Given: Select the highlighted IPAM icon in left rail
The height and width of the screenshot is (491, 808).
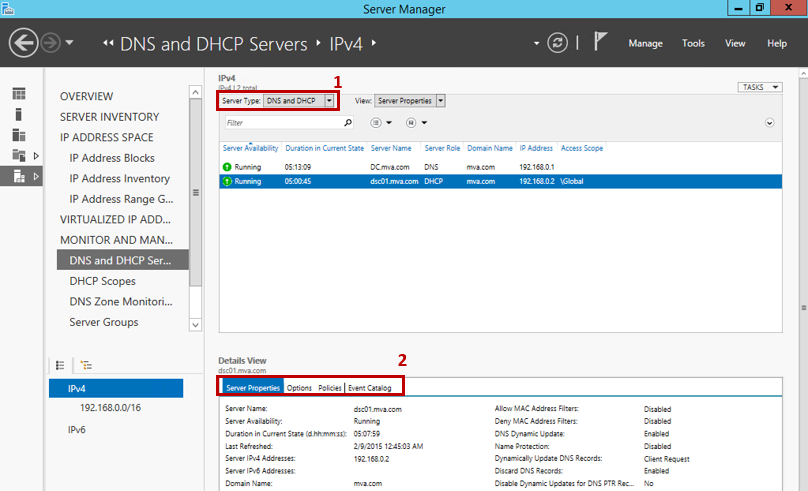Looking at the screenshot, I should pyautogui.click(x=19, y=176).
